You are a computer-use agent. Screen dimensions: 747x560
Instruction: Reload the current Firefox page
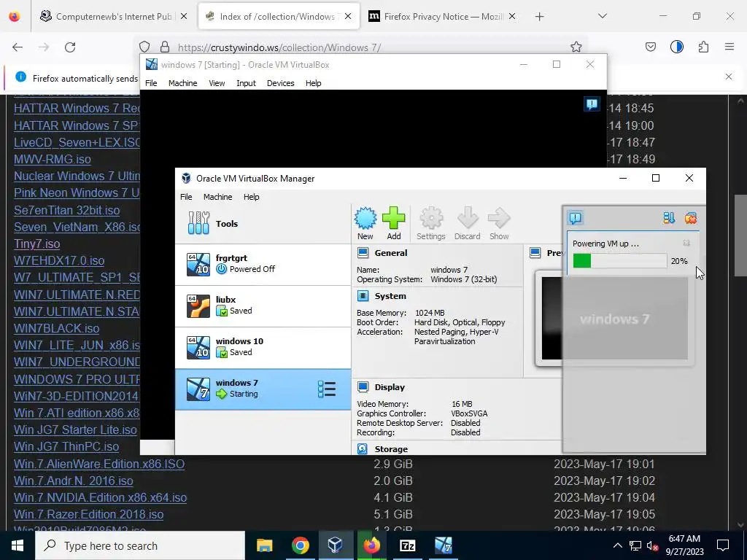tap(70, 47)
